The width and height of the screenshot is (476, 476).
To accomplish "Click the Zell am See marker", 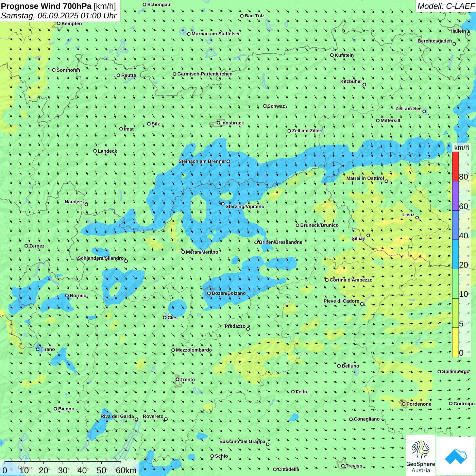I will (x=424, y=111).
